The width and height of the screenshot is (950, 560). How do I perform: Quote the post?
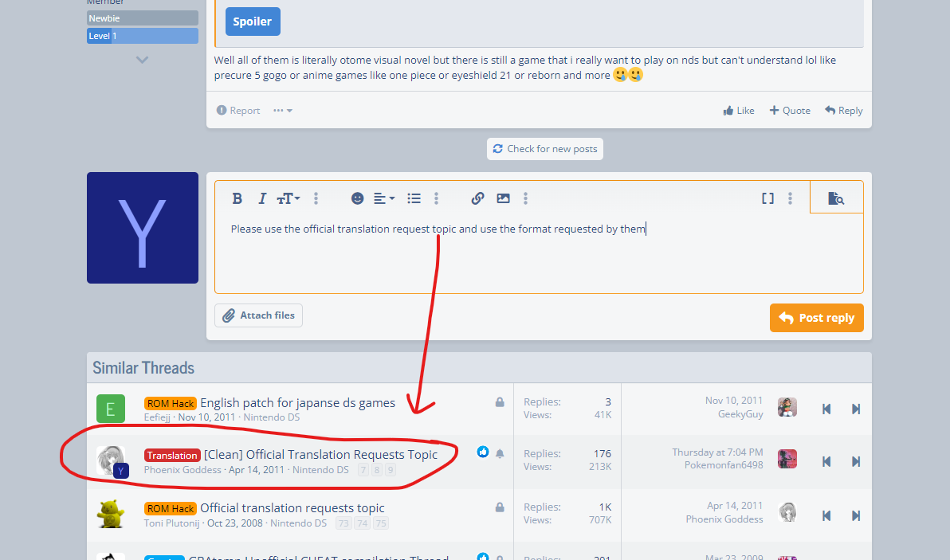(790, 110)
